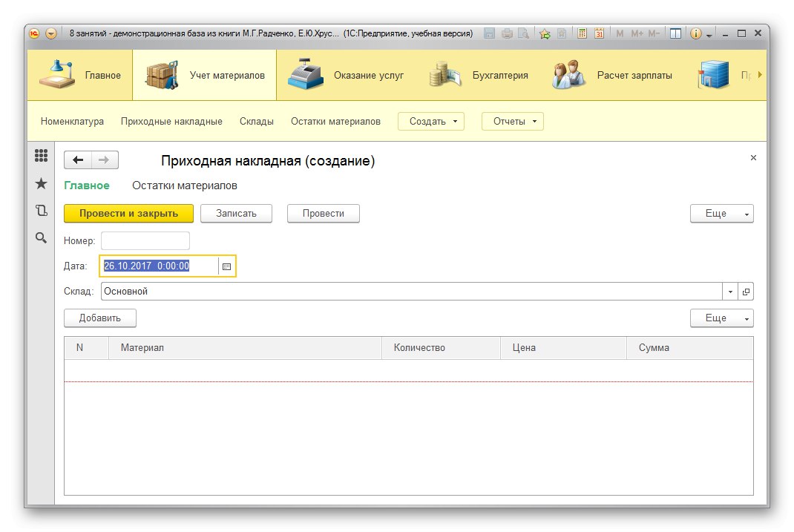Screen dimensions: 794x532
Task: Open the Оказание услуг section
Action: [346, 75]
